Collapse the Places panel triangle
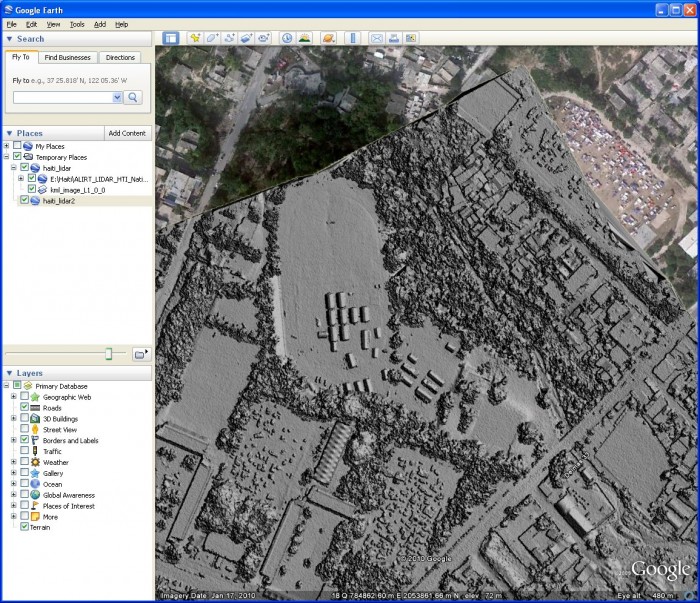This screenshot has width=700, height=603. click(x=9, y=133)
